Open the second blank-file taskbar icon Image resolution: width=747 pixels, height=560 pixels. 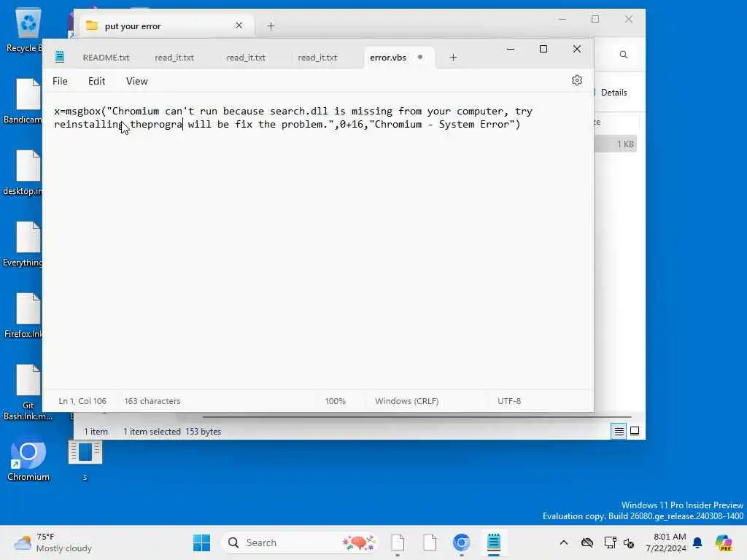click(430, 542)
